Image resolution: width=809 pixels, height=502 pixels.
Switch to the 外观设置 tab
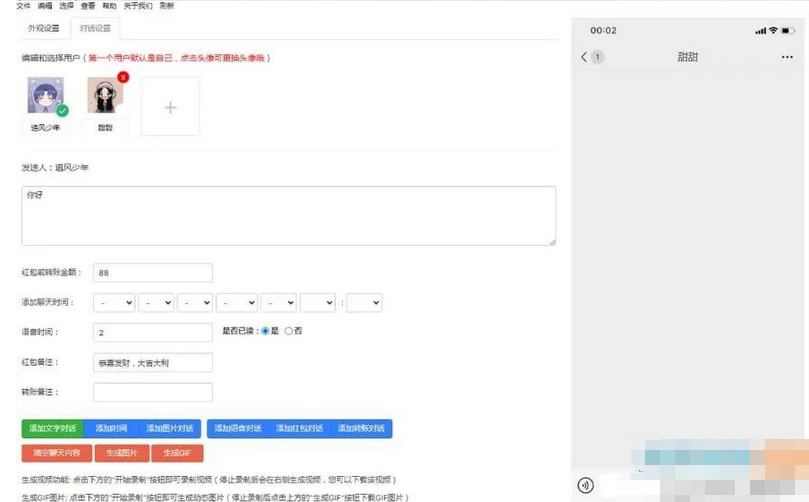pyautogui.click(x=44, y=28)
